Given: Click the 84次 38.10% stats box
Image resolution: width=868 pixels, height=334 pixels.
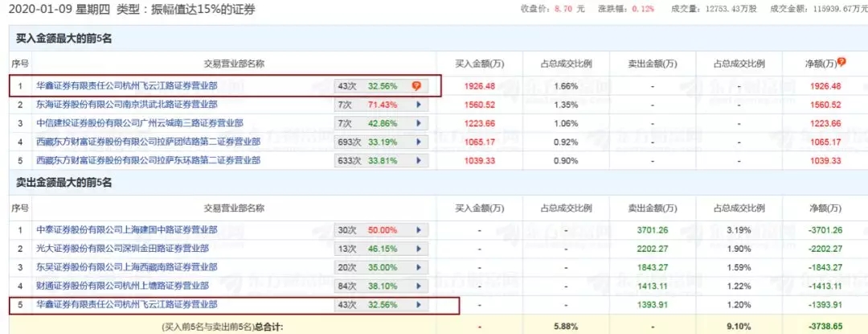Looking at the screenshot, I should pyautogui.click(x=382, y=286).
